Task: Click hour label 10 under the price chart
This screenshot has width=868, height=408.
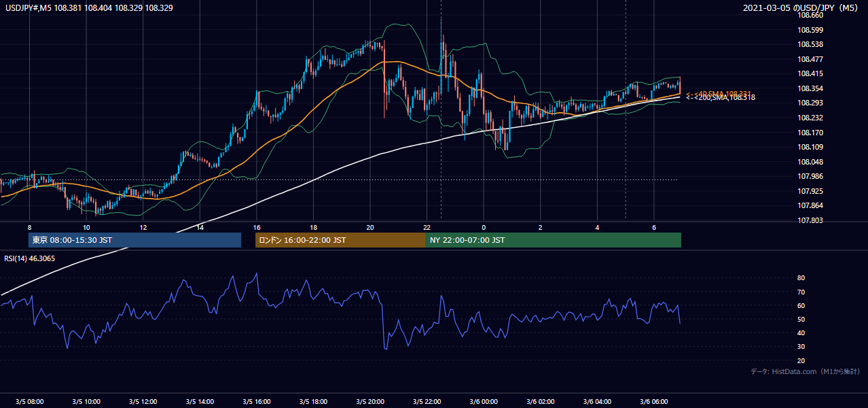Action: (x=86, y=227)
